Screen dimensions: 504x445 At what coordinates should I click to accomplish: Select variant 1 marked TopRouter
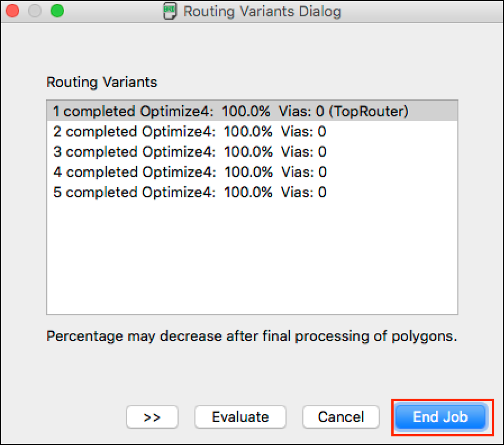(x=252, y=111)
